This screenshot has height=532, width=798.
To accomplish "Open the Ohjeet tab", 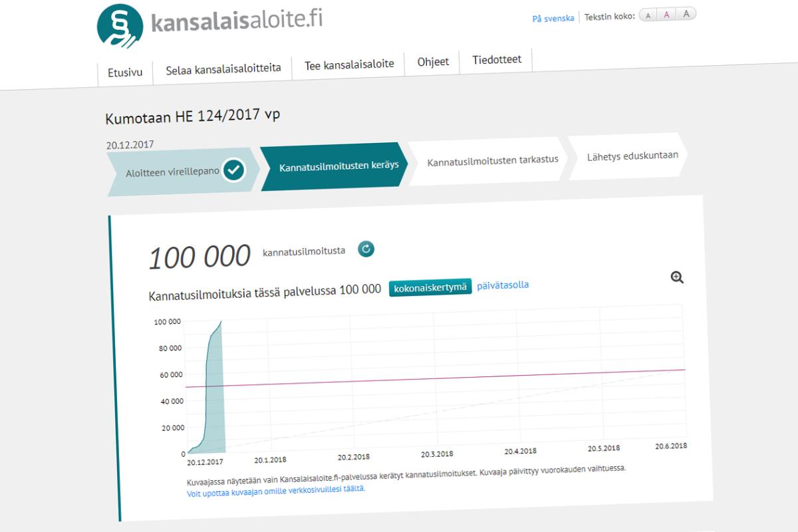I will [x=433, y=62].
